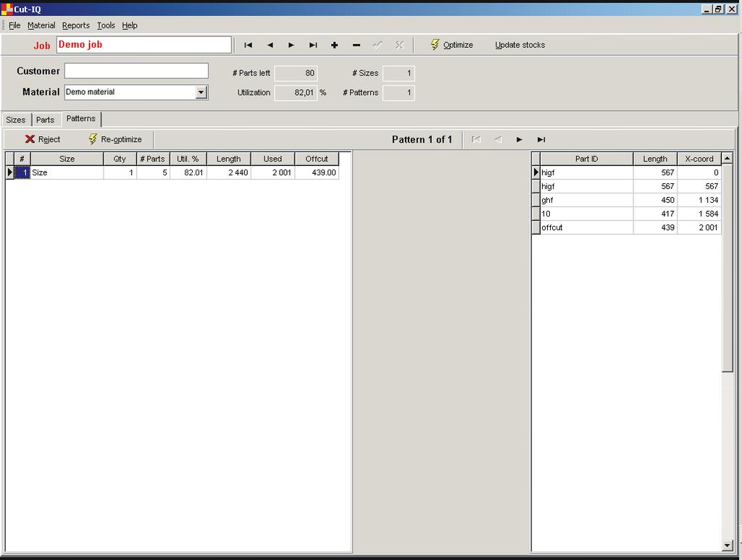Click the Optimize lightning button
The width and height of the screenshot is (742, 560).
(x=452, y=45)
